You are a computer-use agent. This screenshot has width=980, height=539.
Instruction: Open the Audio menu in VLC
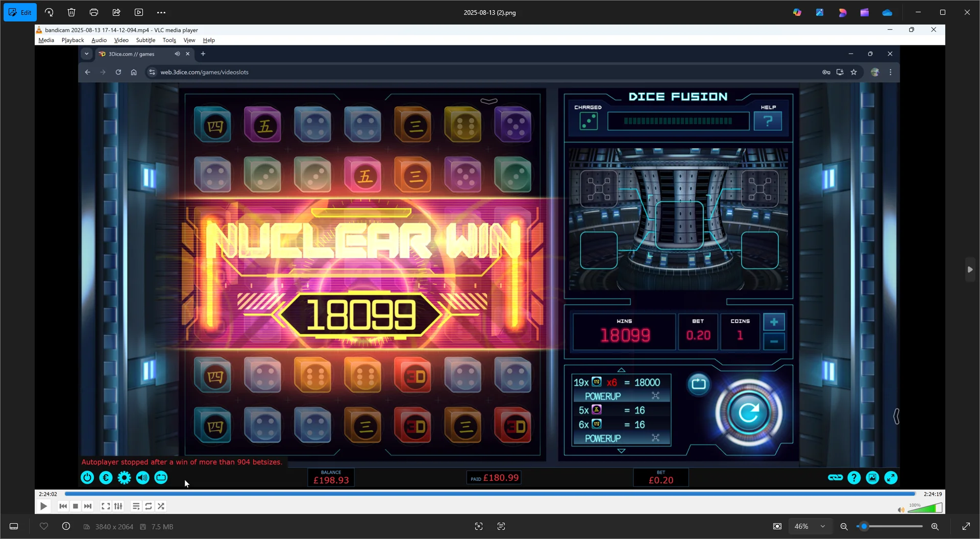pos(99,40)
